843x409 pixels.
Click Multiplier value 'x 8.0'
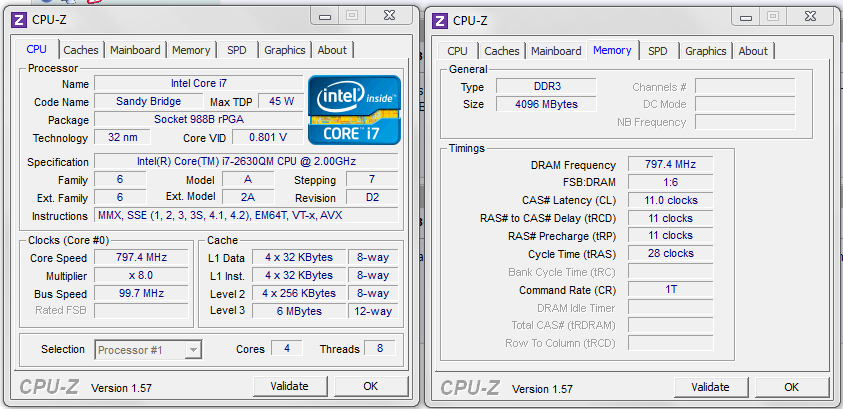tap(141, 276)
